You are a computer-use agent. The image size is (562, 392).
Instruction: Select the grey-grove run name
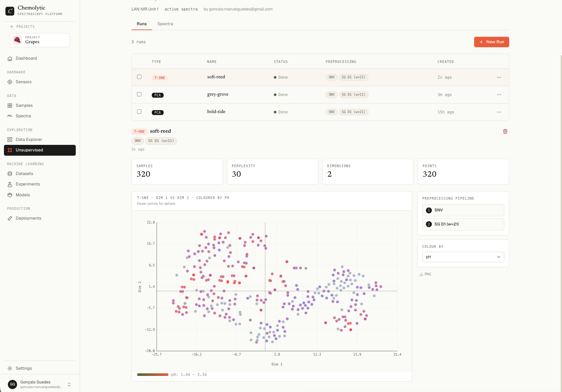(218, 94)
